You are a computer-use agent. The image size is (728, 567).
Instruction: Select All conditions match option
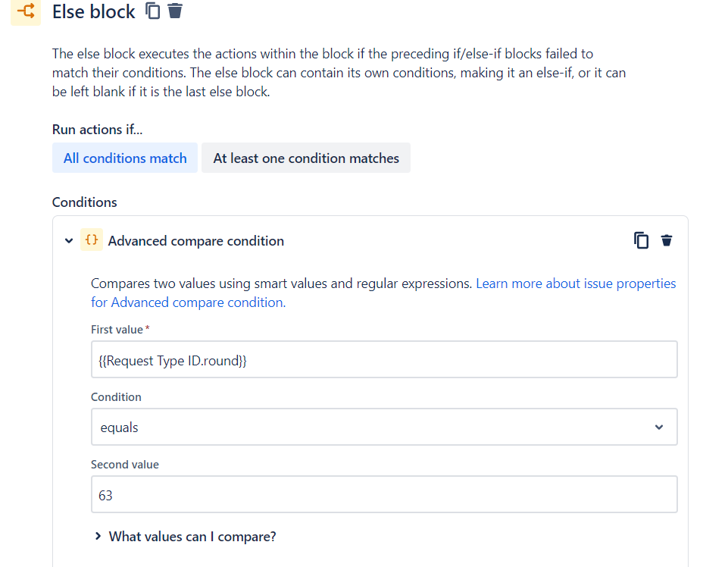125,158
